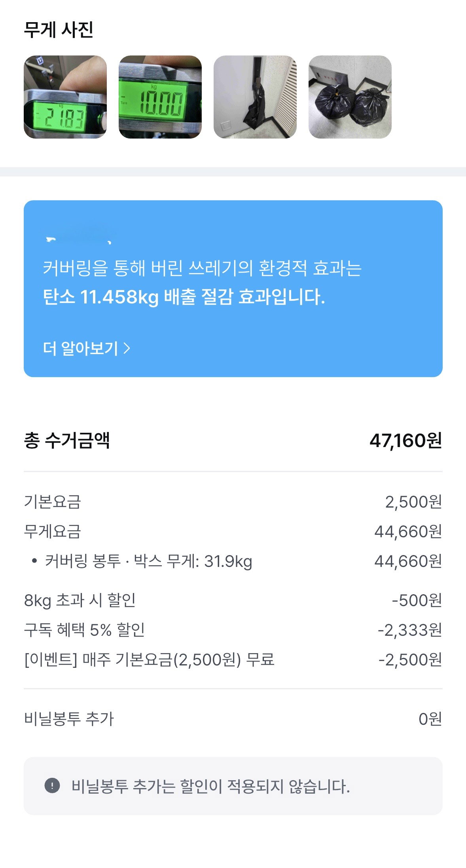
Task: Tap the 이벤트 매주 기본요금 무료 row
Action: [x=233, y=660]
